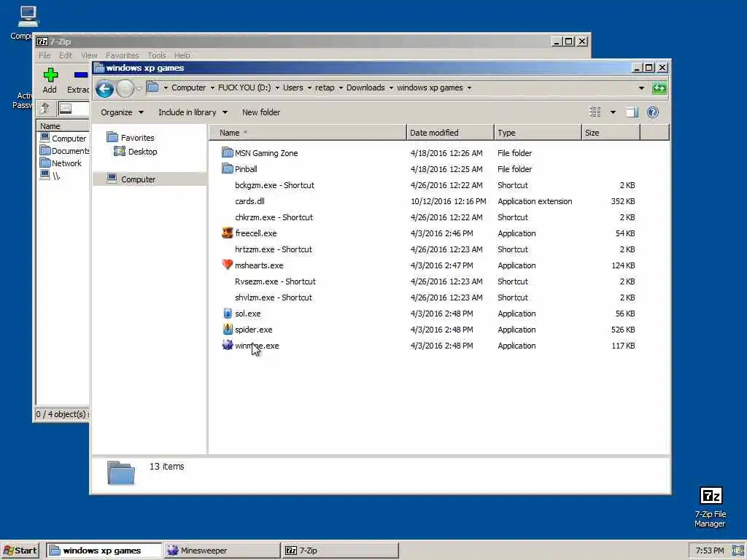Sort files by Type column header
Image resolution: width=747 pixels, height=560 pixels.
tap(538, 133)
